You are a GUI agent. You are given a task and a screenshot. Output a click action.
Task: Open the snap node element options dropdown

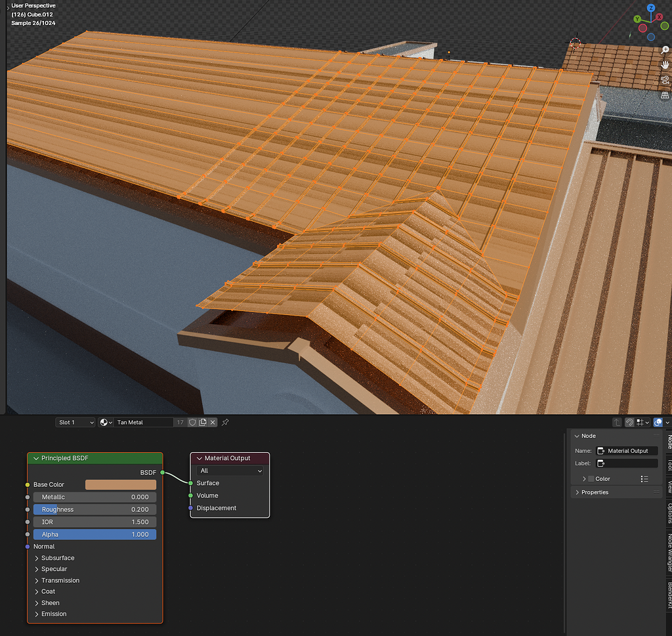(x=642, y=423)
